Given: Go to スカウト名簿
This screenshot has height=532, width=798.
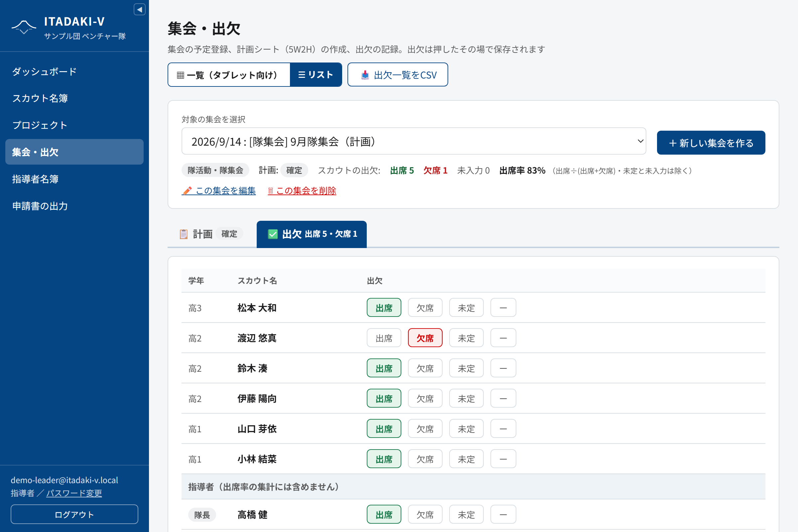Looking at the screenshot, I should tap(74, 98).
